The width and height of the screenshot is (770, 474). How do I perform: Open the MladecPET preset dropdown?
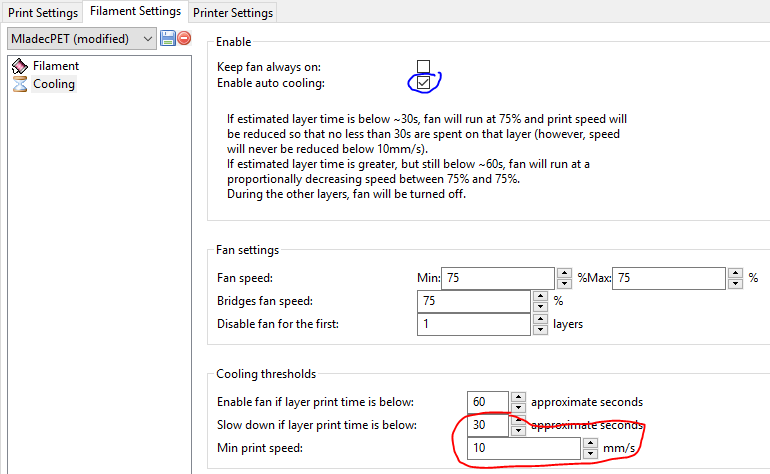81,38
